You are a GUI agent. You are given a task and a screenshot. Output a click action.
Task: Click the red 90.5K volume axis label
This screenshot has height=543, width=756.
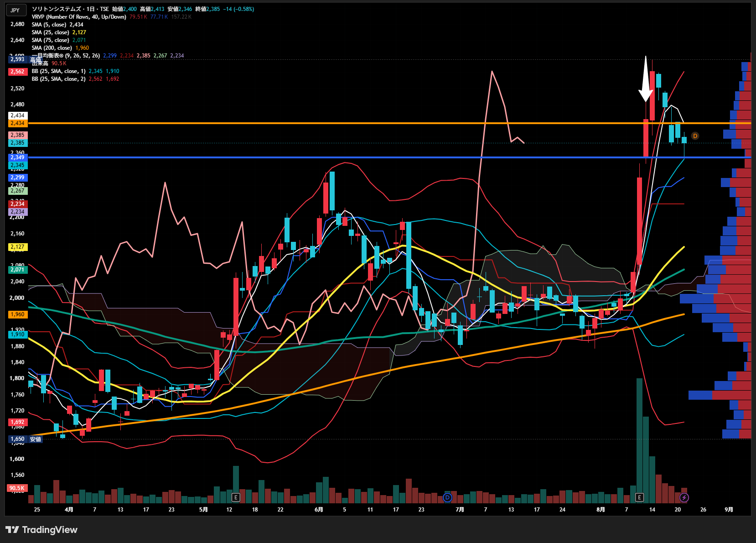pyautogui.click(x=17, y=488)
